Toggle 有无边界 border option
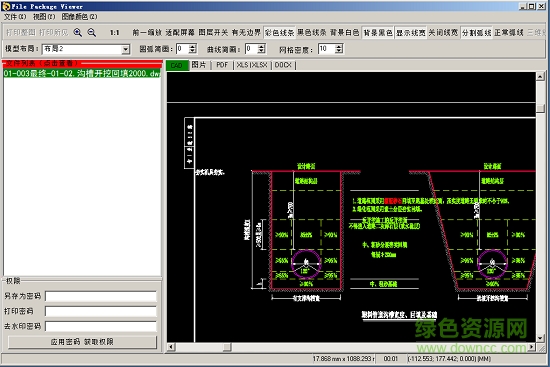 pyautogui.click(x=246, y=33)
